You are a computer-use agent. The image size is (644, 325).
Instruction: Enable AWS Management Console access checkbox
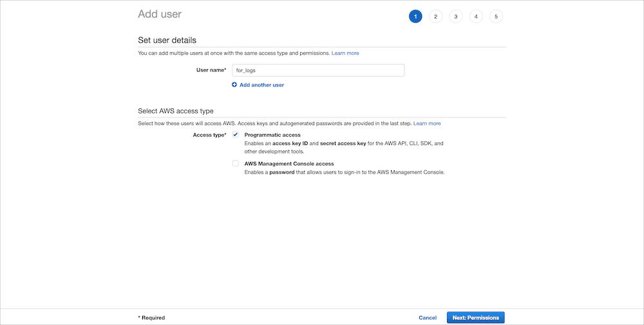[x=235, y=163]
